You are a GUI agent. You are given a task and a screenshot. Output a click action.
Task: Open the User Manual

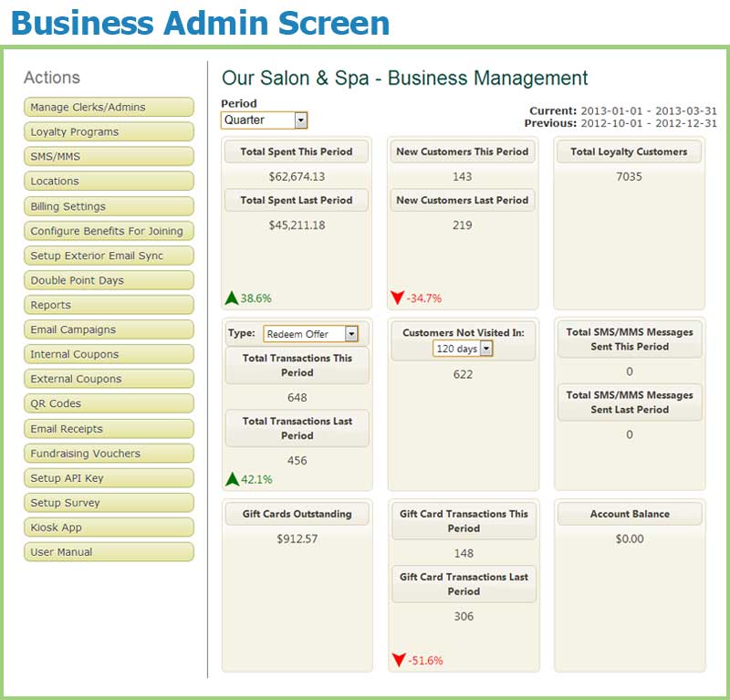click(109, 552)
